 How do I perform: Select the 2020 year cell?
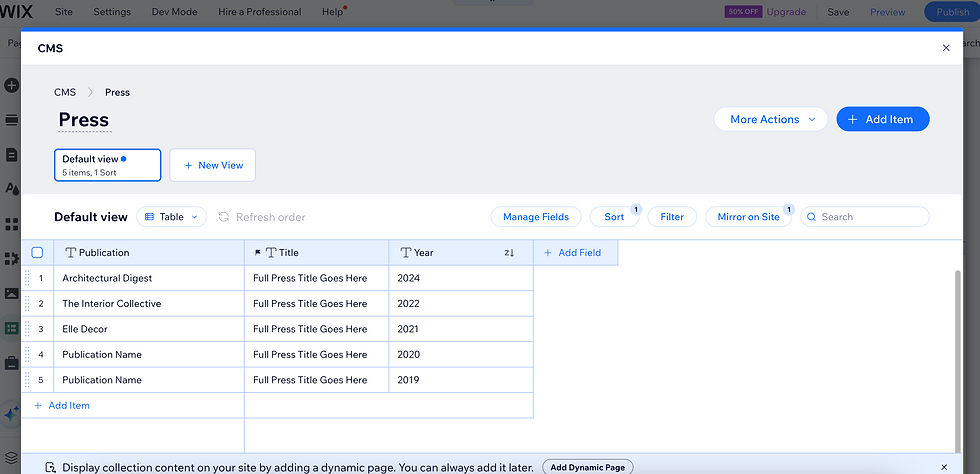pyautogui.click(x=461, y=355)
